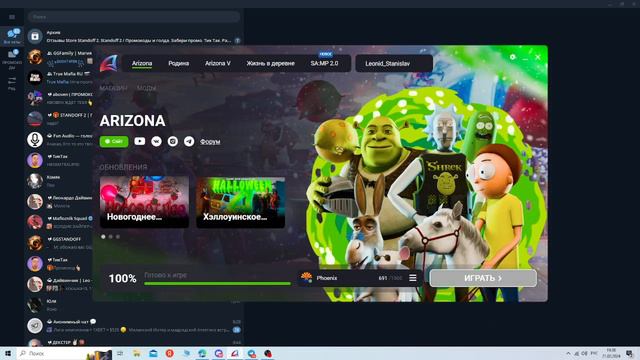Open the GGSTANDOFF chat
Screen dimensions: 640x360
pyautogui.click(x=60, y=243)
